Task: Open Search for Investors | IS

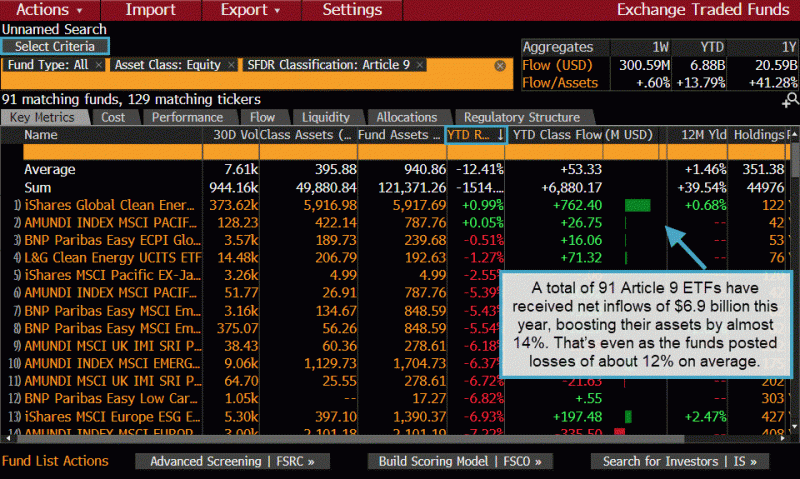Action: 680,462
